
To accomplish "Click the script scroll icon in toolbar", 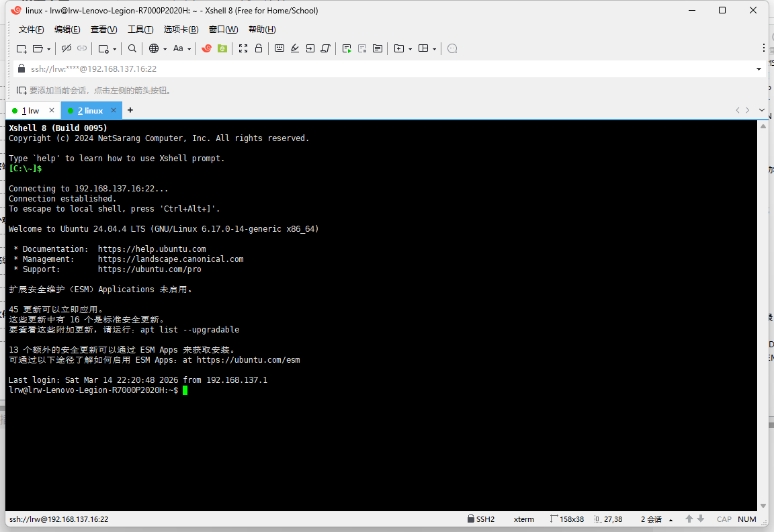I will tap(325, 48).
